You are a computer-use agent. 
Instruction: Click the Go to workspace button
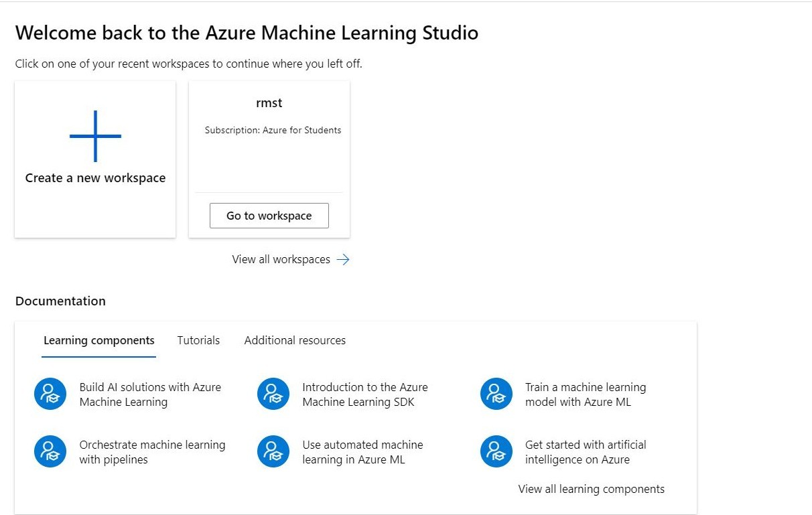[269, 216]
